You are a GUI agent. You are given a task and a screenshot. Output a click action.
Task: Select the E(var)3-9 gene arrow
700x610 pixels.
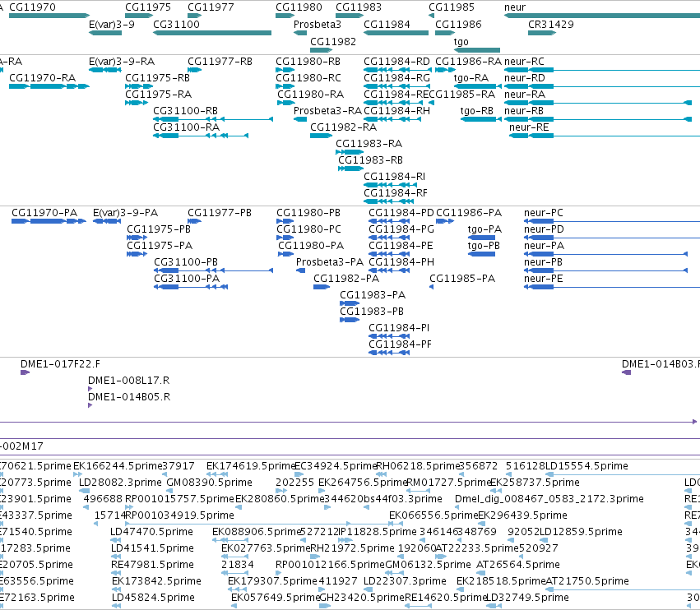105,33
